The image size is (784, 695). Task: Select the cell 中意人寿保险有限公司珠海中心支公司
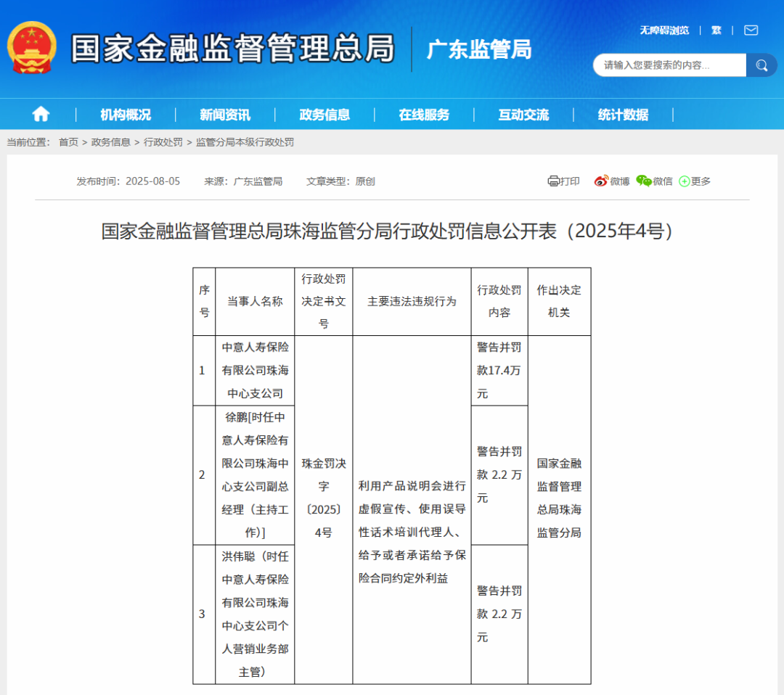pyautogui.click(x=255, y=370)
